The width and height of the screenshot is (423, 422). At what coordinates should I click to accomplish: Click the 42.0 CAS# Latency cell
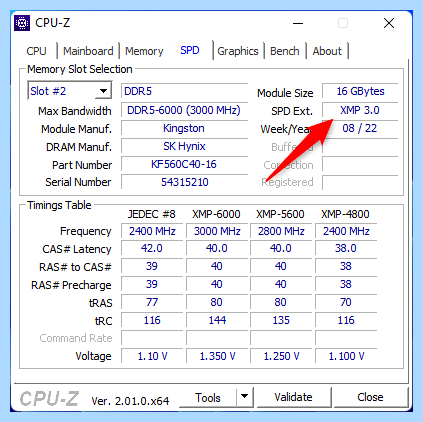(152, 248)
